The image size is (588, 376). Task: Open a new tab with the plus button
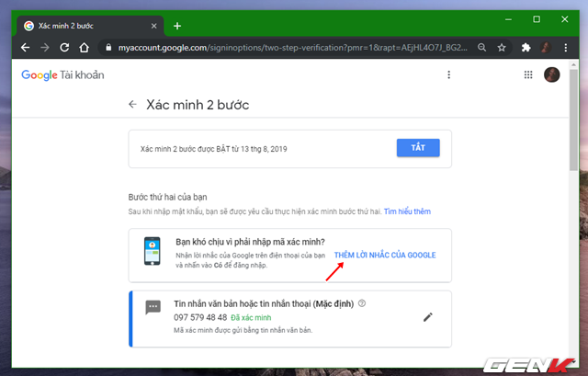pyautogui.click(x=177, y=26)
